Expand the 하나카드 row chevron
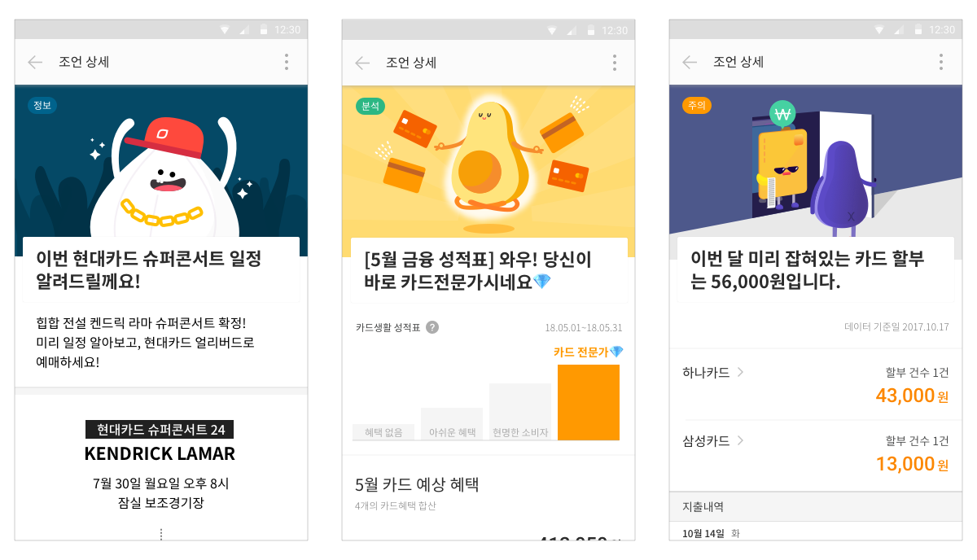The height and width of the screenshot is (560, 977). pos(740,372)
